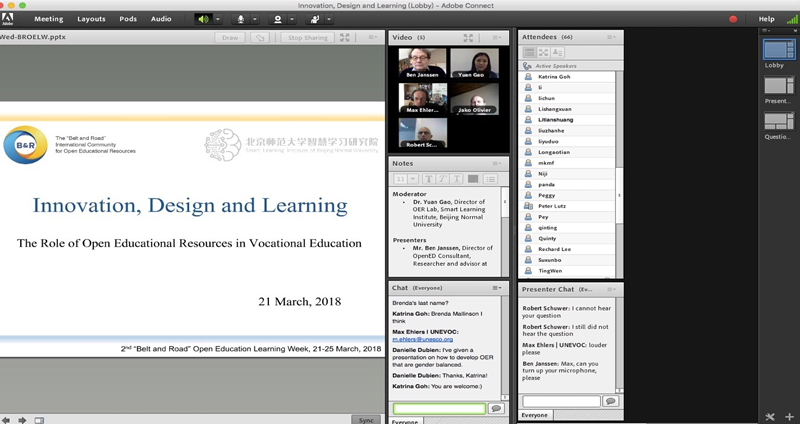Click the bullet list icon in Notes

point(491,179)
